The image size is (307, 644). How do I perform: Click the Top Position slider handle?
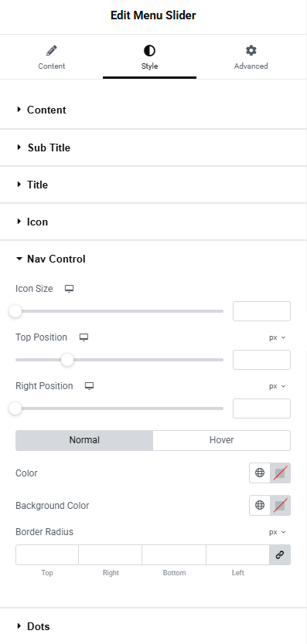pos(67,360)
